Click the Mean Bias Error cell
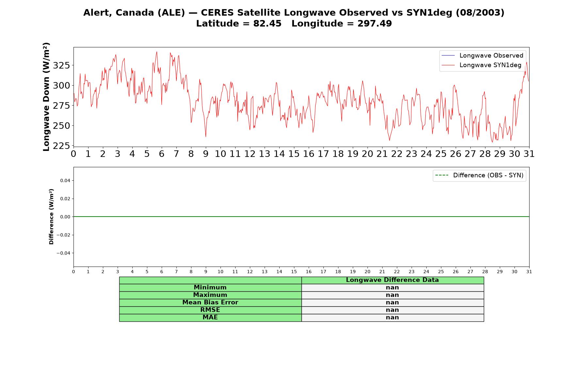This screenshot has width=588, height=392. (x=210, y=302)
